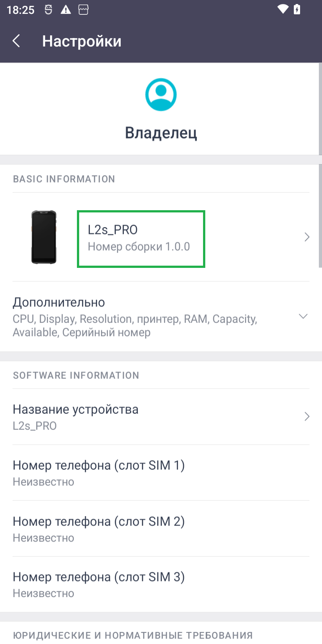This screenshot has height=644, width=322.
Task: Tap the Владелец owner name
Action: (x=161, y=133)
